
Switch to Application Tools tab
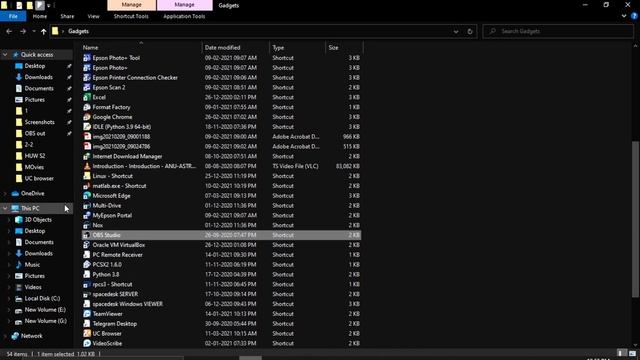[x=184, y=16]
